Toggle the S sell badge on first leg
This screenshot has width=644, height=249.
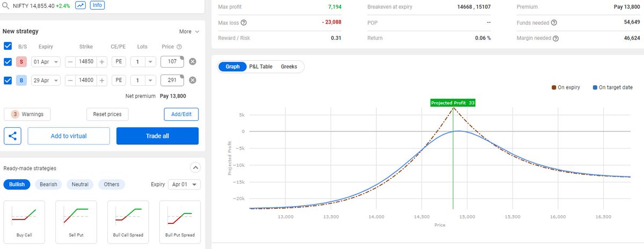click(21, 62)
